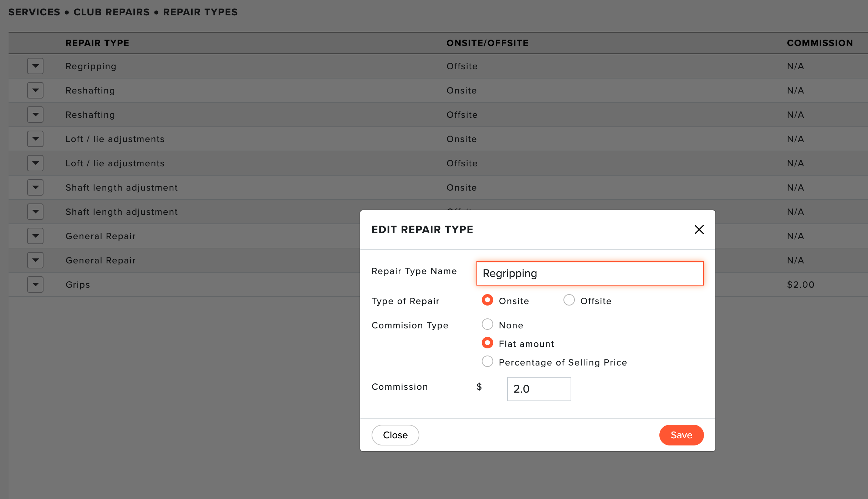
Task: Open dropdown for Grips row
Action: pos(35,284)
